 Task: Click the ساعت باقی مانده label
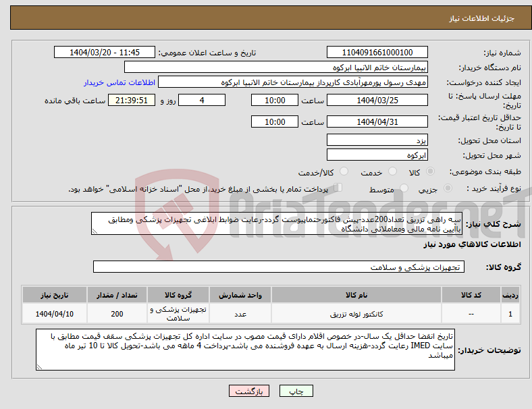click(75, 101)
